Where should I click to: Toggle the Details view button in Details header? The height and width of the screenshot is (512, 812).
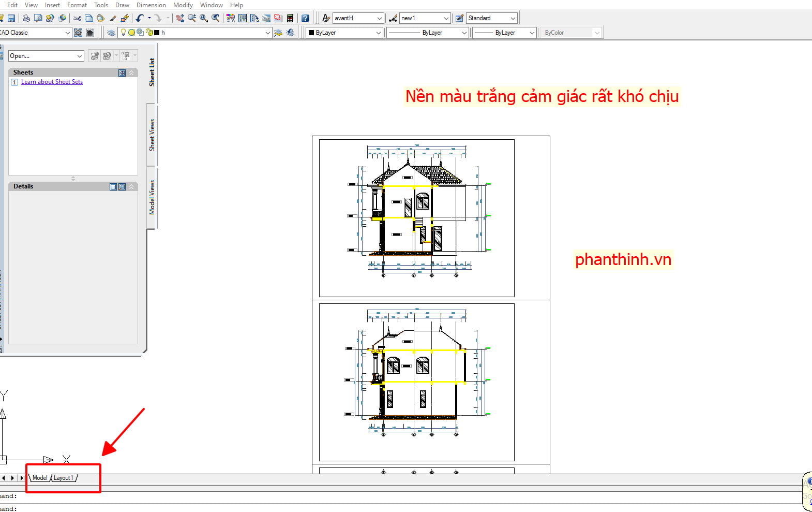click(x=113, y=187)
